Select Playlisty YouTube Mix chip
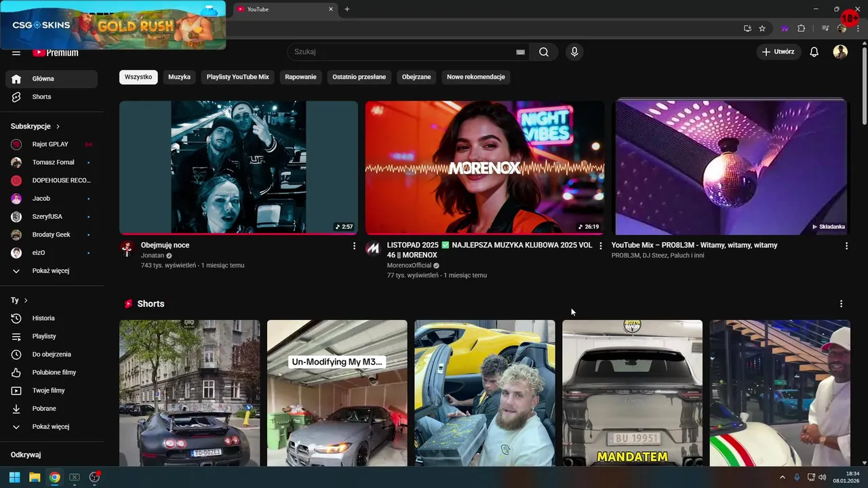Screen dimensions: 868x488 tap(238, 77)
